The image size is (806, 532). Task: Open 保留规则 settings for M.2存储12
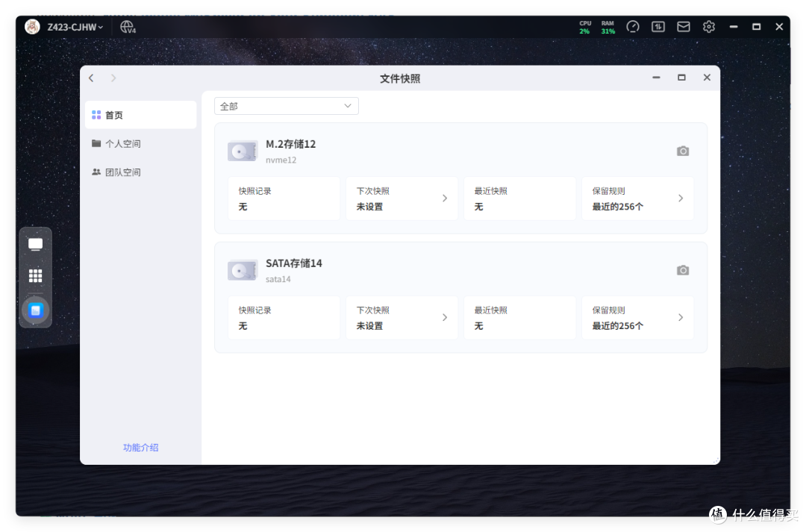638,198
